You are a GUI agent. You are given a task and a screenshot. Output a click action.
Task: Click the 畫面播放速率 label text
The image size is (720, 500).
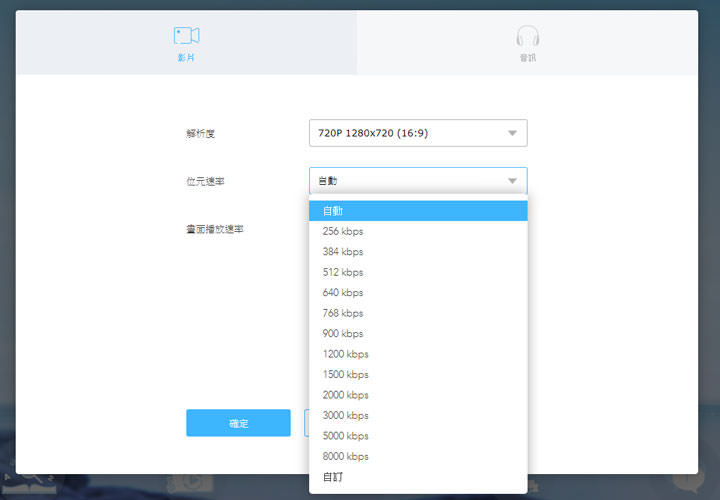pyautogui.click(x=215, y=229)
